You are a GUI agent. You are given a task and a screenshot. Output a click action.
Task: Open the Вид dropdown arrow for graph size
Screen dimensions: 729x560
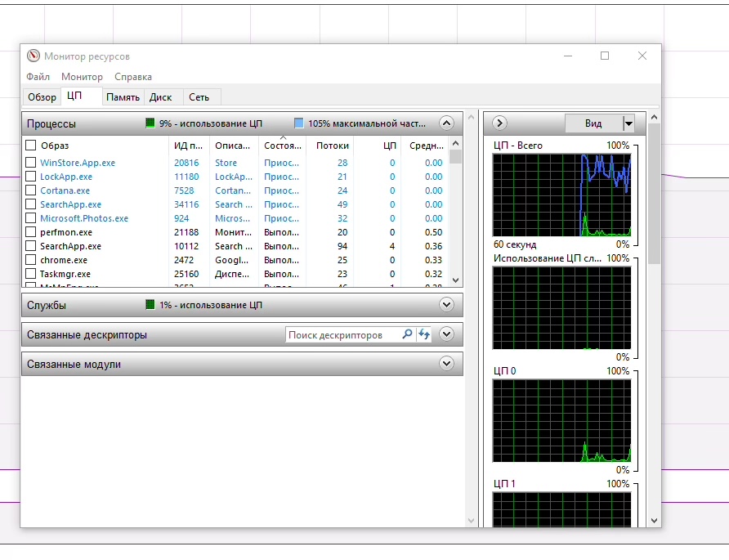tap(628, 123)
